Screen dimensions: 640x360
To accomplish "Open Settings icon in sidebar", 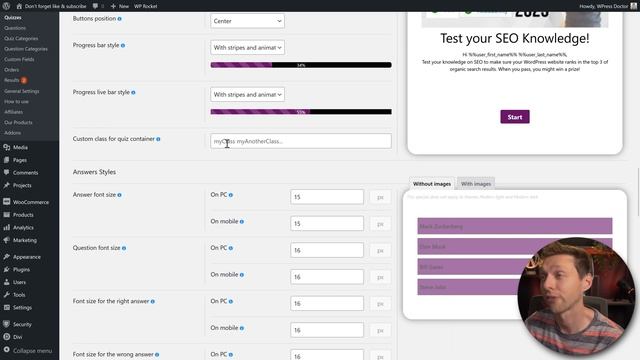I will 7,307.
